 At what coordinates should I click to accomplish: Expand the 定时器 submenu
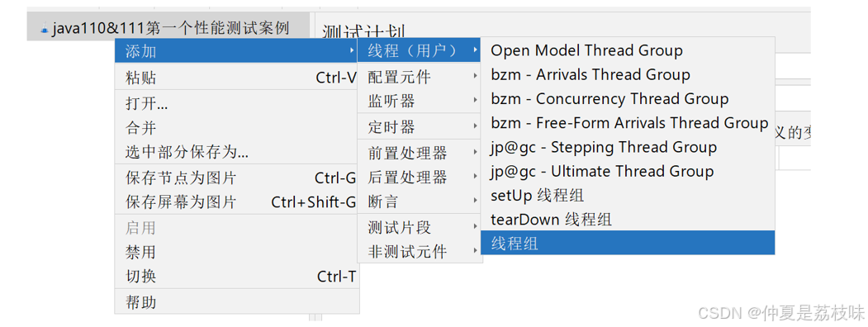pos(419,127)
